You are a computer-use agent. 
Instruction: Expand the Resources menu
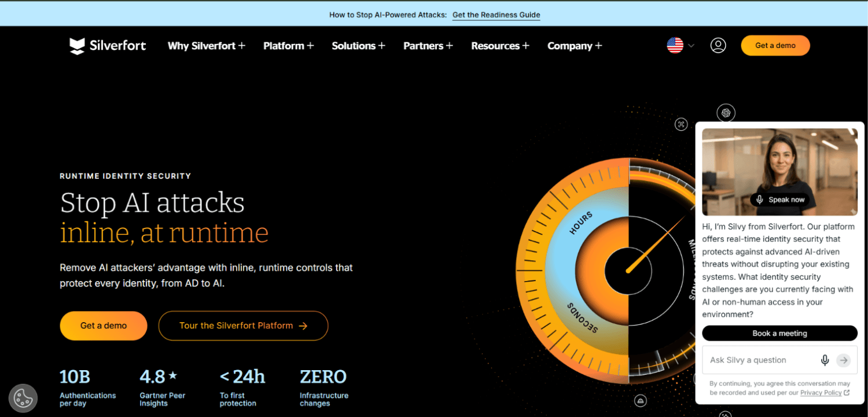500,46
